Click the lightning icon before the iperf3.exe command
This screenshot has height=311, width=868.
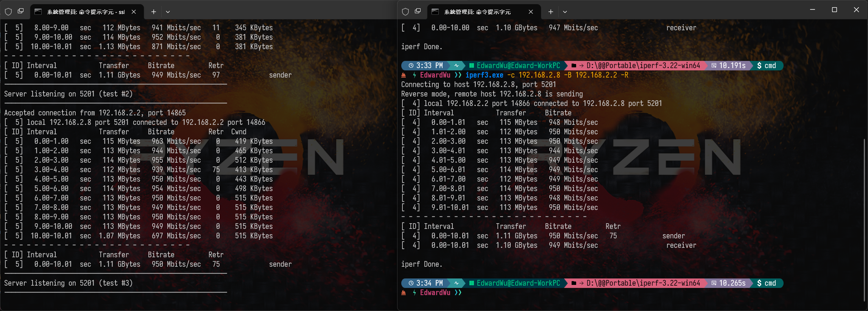click(x=415, y=75)
